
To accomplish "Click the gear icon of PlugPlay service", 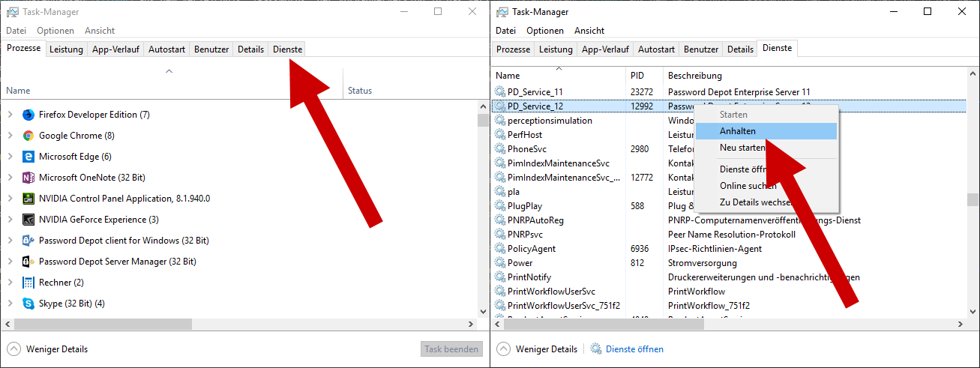I will [500, 205].
